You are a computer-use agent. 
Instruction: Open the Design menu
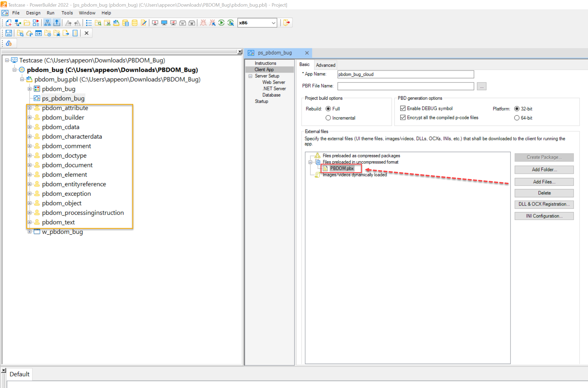coord(33,13)
